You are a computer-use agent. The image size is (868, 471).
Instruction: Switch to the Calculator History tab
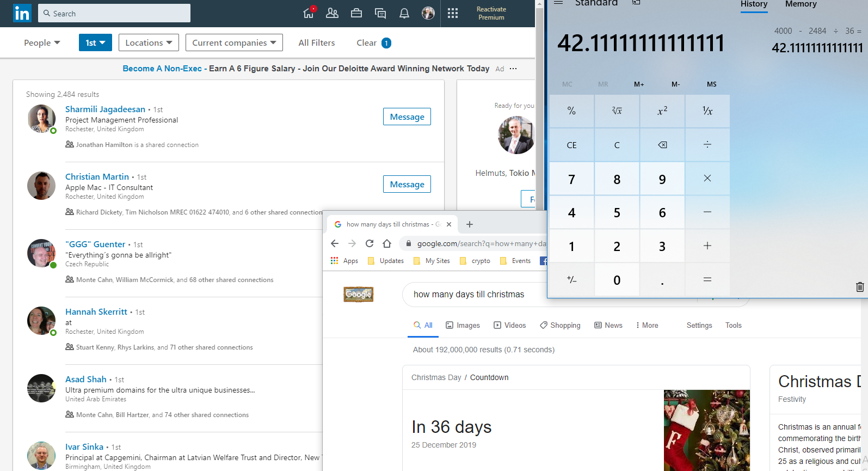click(x=754, y=4)
